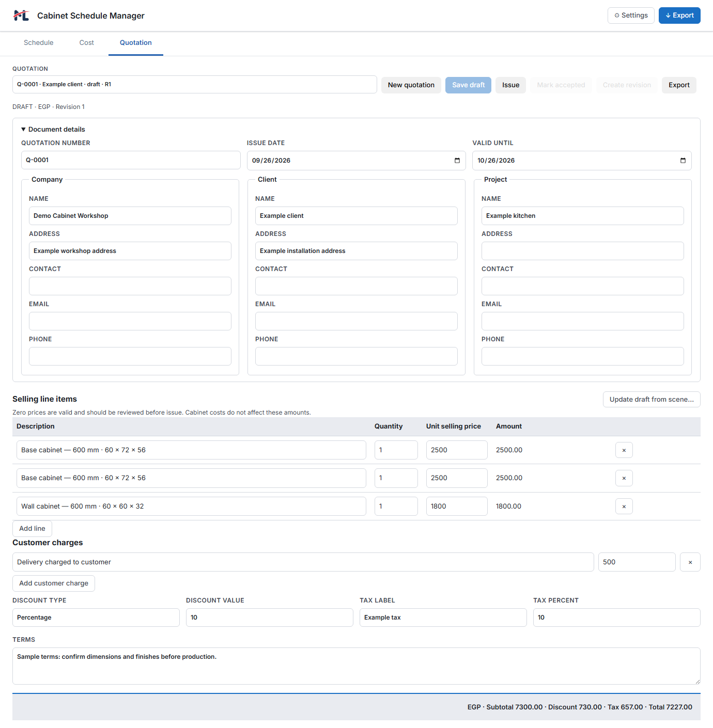Click Update draft from scene button
Viewport: 713px width, 728px height.
click(x=652, y=400)
